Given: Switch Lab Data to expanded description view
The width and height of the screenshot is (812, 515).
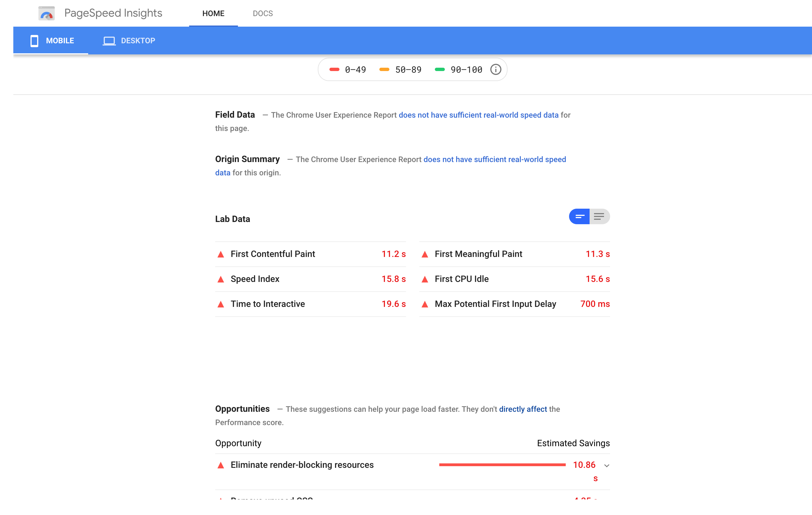Looking at the screenshot, I should 599,216.
